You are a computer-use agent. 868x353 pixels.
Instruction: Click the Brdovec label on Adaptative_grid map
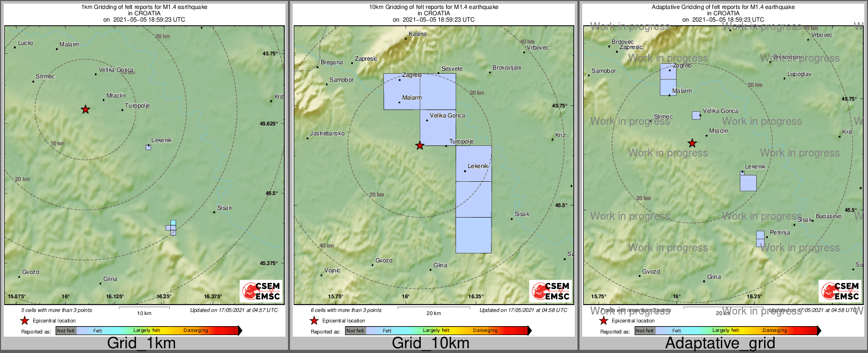tap(623, 42)
